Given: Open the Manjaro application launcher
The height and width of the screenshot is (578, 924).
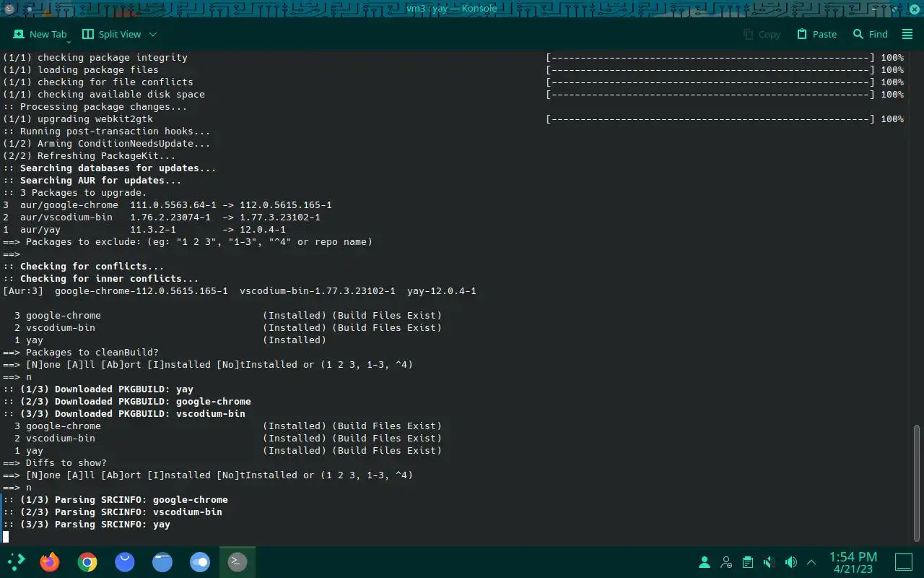Looking at the screenshot, I should click(x=16, y=561).
